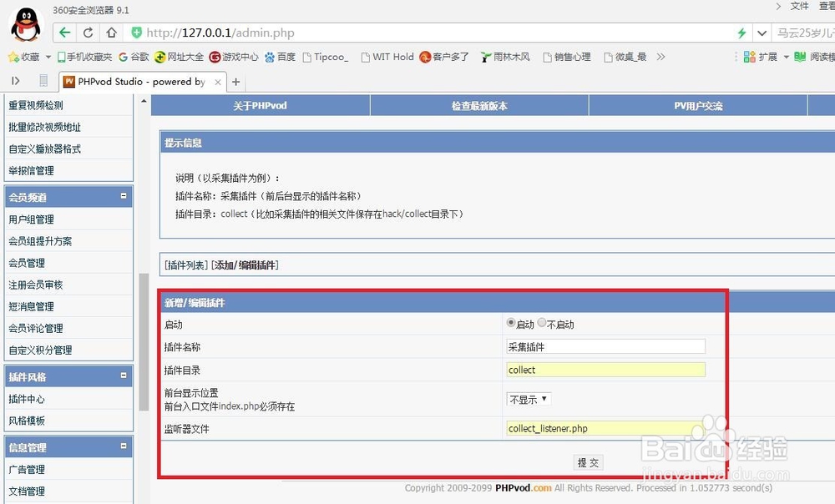The width and height of the screenshot is (835, 504).
Task: Collapse the 会员频道 section
Action: pos(124,196)
